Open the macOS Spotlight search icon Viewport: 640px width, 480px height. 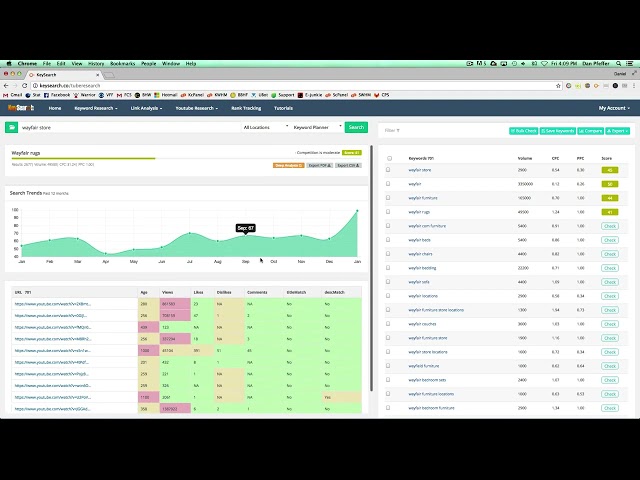619,64
